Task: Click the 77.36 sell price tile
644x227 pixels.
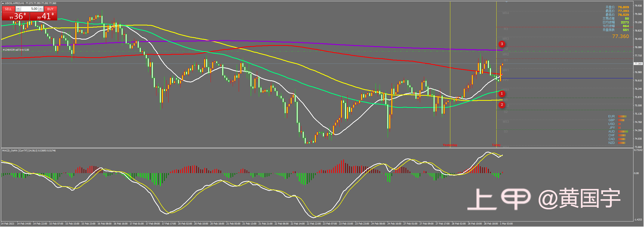Action: pyautogui.click(x=16, y=16)
